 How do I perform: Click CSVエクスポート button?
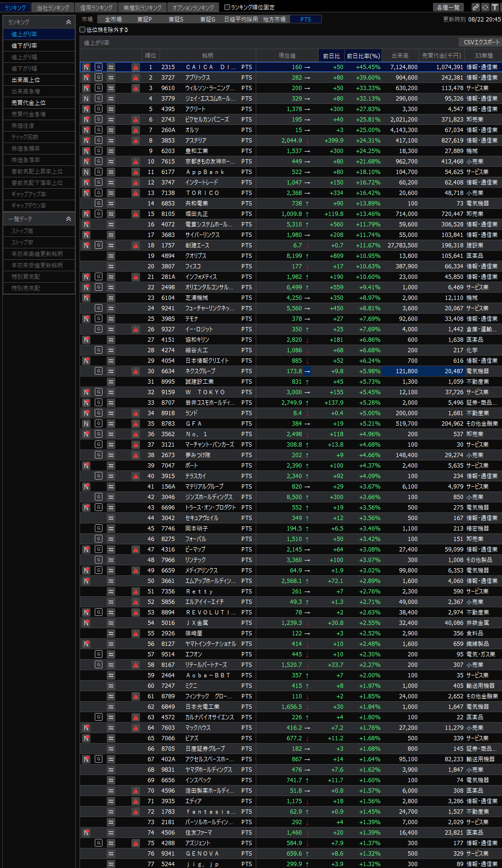click(x=482, y=42)
